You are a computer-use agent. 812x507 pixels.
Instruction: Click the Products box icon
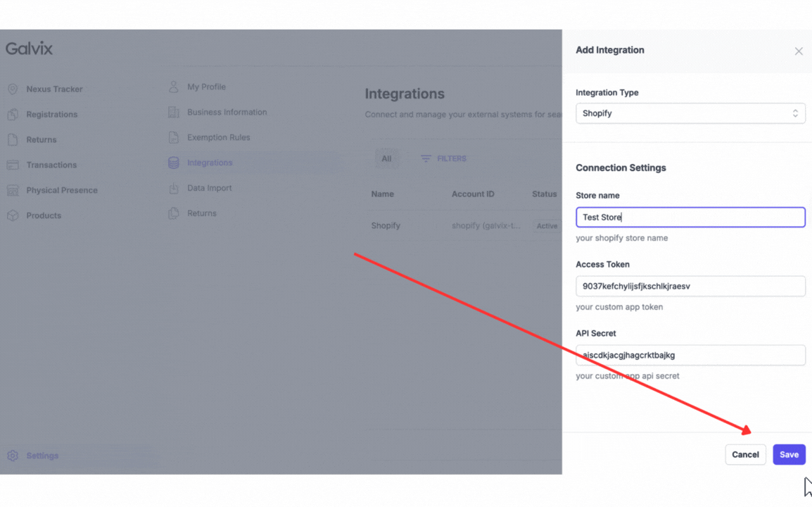point(13,215)
